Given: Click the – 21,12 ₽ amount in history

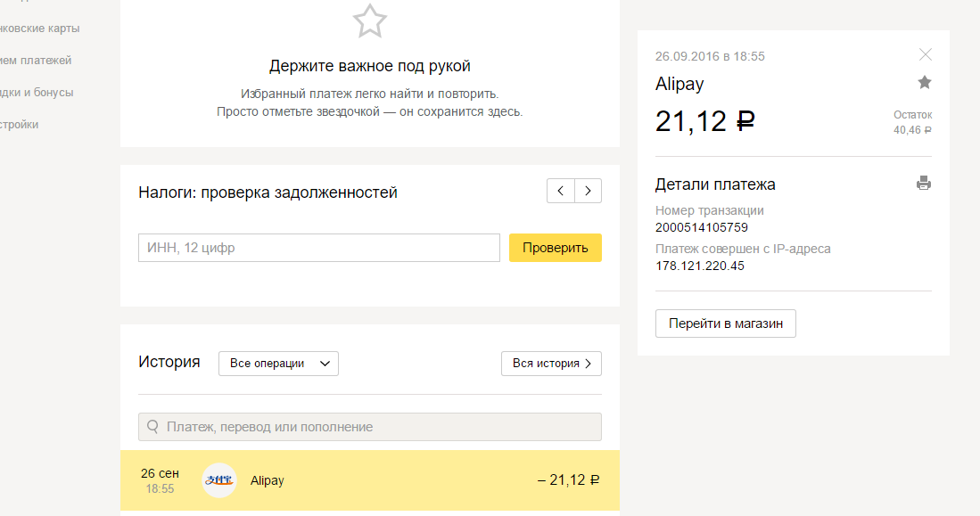Looking at the screenshot, I should (x=568, y=479).
